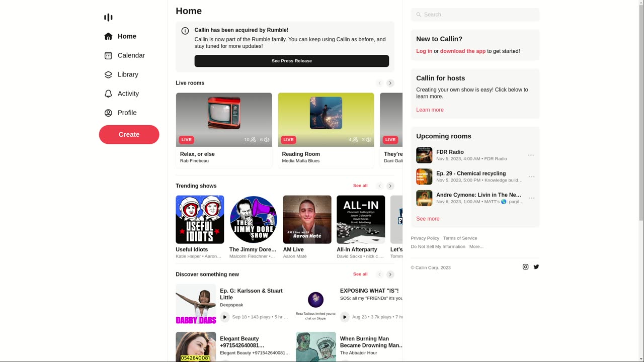Go to next Trending shows
The image size is (644, 362).
[390, 186]
